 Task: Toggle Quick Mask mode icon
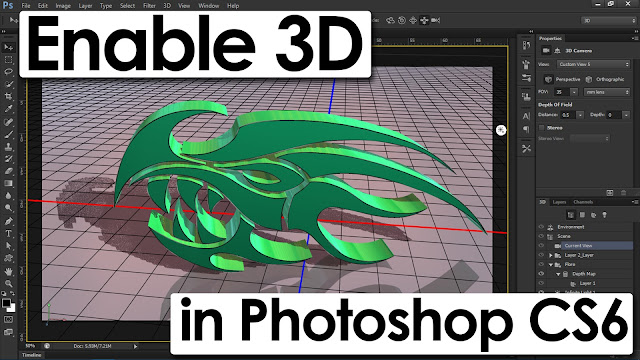[8, 320]
